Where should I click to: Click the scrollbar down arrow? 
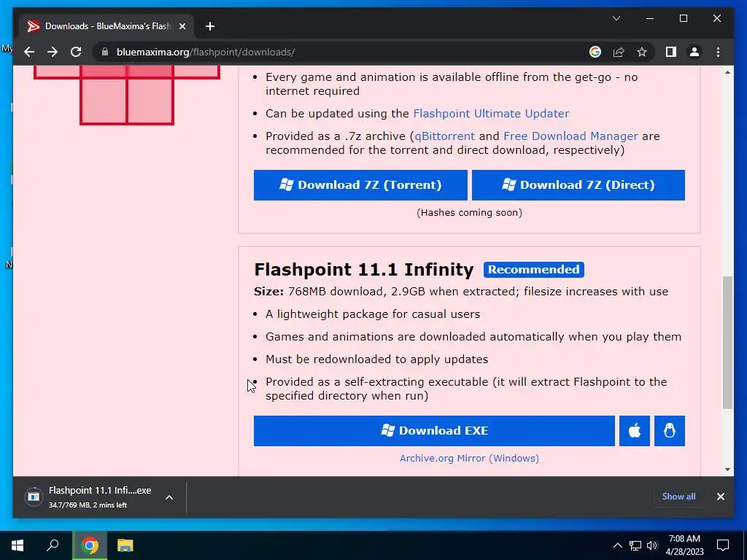(727, 469)
